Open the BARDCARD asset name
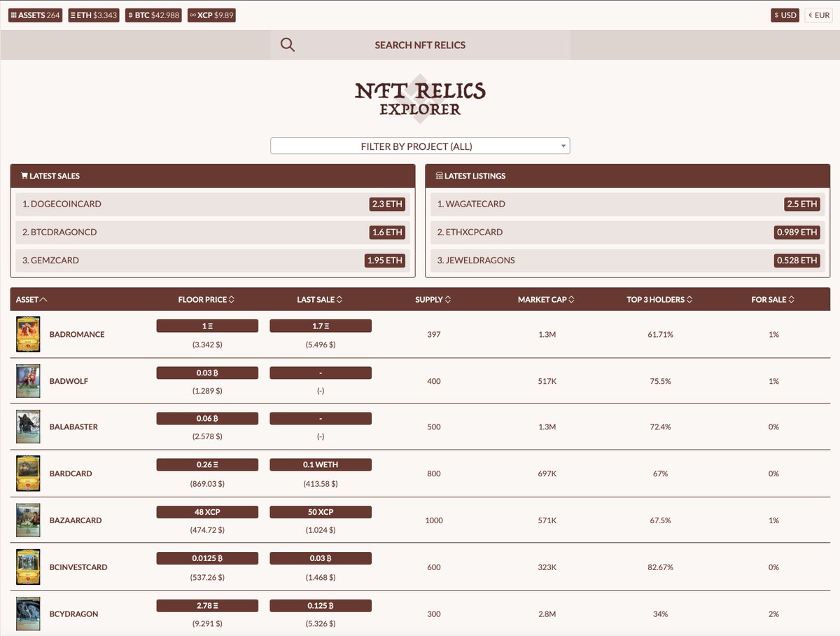This screenshot has width=840, height=636. [71, 473]
